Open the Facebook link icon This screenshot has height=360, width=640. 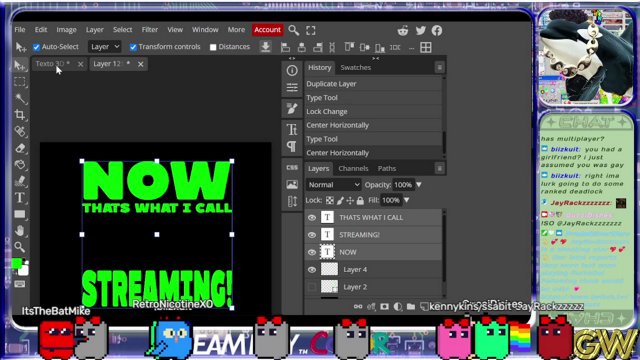[437, 30]
